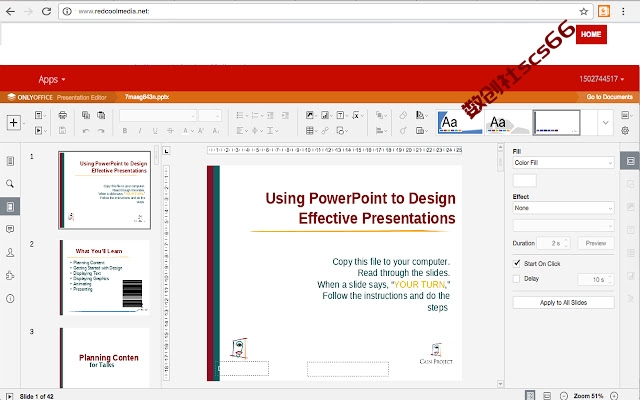The width and height of the screenshot is (640, 400).
Task: Select the blue Aa slide theme
Action: (460, 122)
